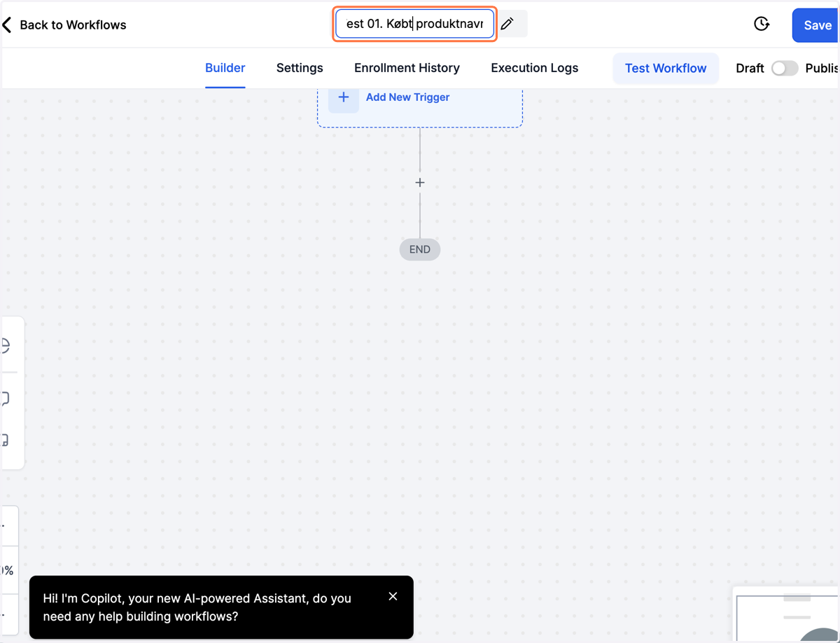This screenshot has width=840, height=643.
Task: Click the plus icon in Add New Trigger
Action: [344, 97]
